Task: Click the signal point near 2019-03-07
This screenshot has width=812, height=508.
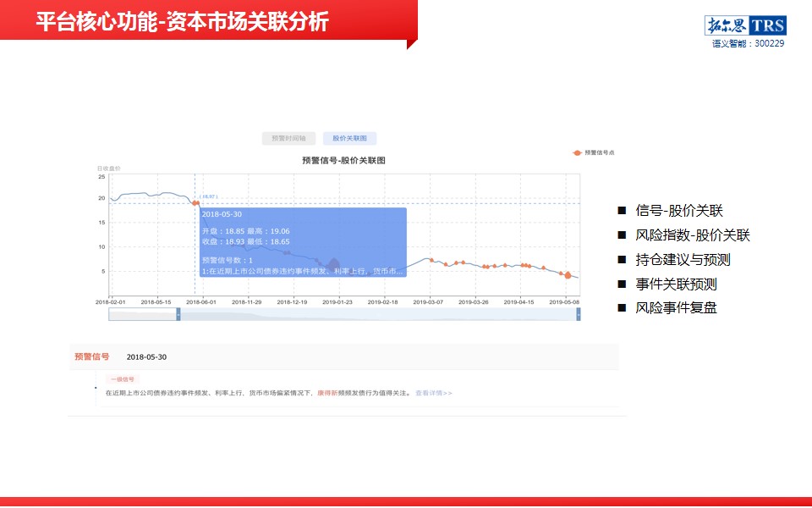Action: click(431, 260)
